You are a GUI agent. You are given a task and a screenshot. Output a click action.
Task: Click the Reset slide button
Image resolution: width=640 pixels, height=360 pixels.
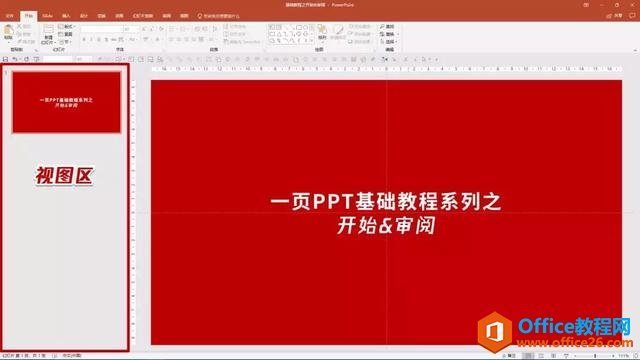click(x=66, y=34)
